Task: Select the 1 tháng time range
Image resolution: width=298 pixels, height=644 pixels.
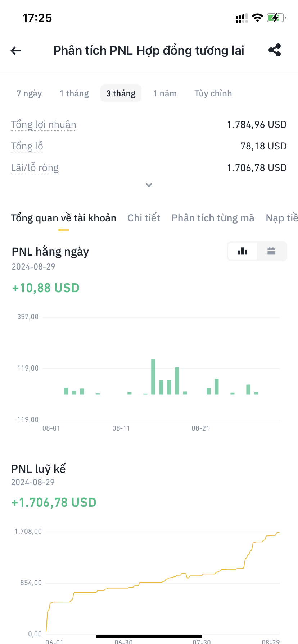Action: [74, 93]
